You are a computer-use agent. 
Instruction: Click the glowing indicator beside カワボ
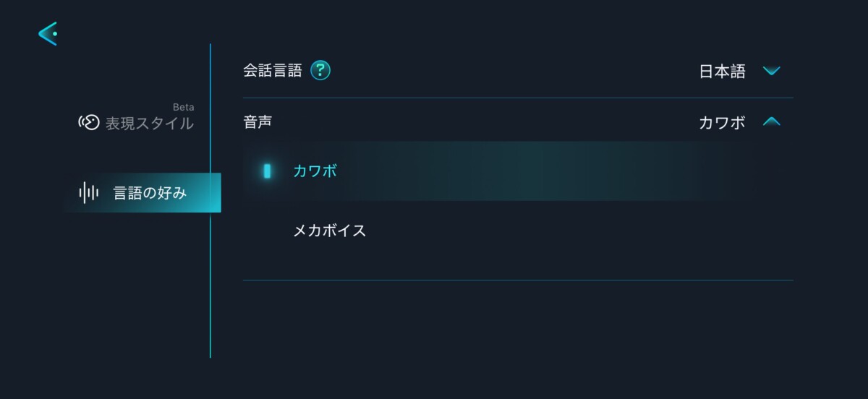(267, 171)
